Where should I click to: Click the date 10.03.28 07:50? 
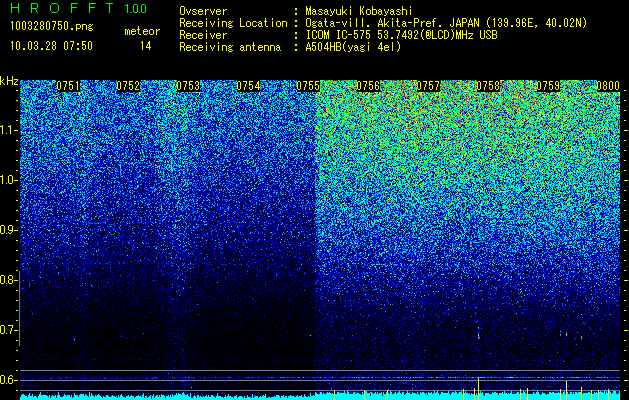point(51,46)
